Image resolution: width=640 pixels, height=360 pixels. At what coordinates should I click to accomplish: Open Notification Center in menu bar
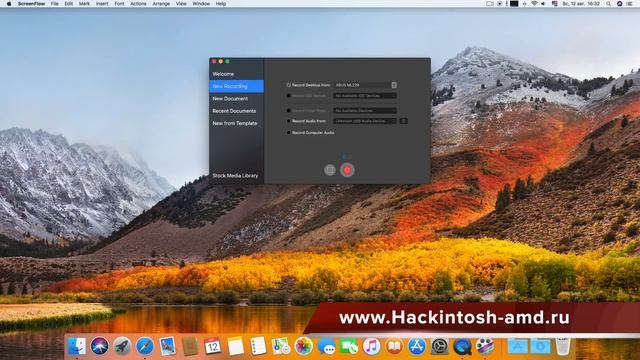coord(630,4)
